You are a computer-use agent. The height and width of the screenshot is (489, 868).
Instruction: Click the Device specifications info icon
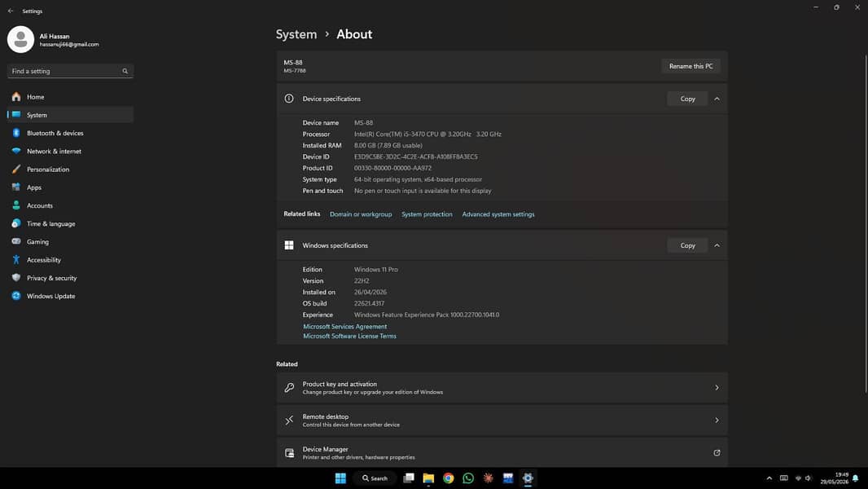coord(289,99)
